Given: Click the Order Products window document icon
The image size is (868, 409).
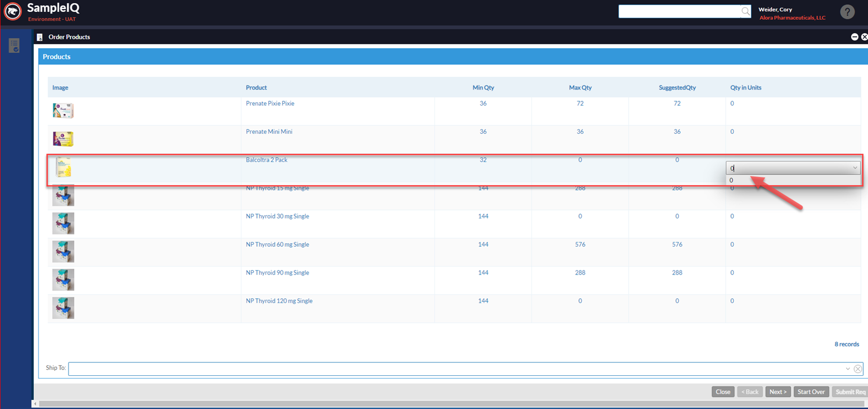Looking at the screenshot, I should (x=40, y=37).
